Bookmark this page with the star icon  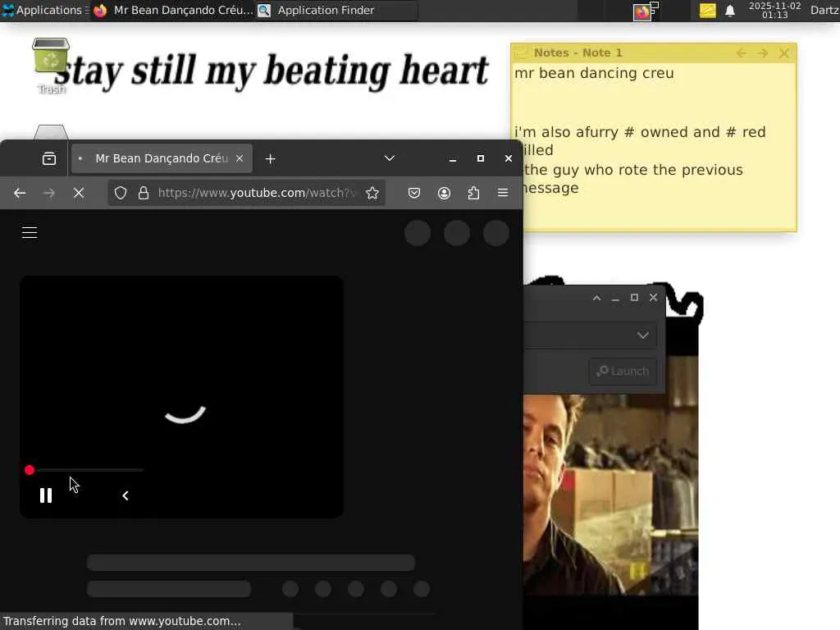pyautogui.click(x=372, y=193)
